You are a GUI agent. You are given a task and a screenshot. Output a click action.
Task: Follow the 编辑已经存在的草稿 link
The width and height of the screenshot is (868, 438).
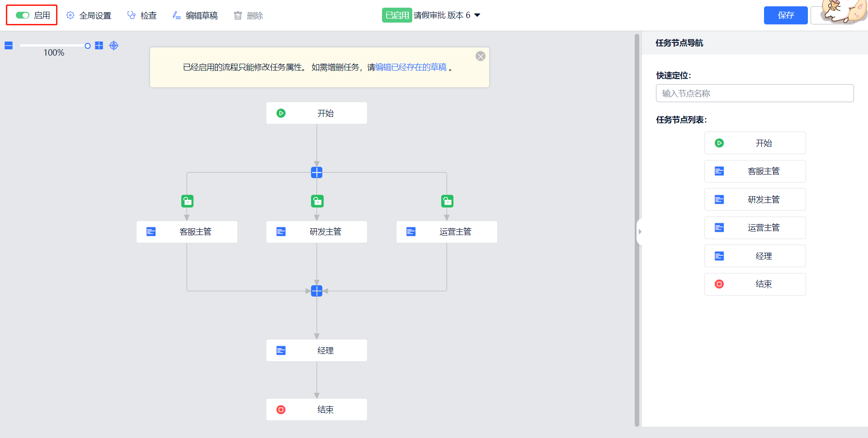pyautogui.click(x=411, y=67)
